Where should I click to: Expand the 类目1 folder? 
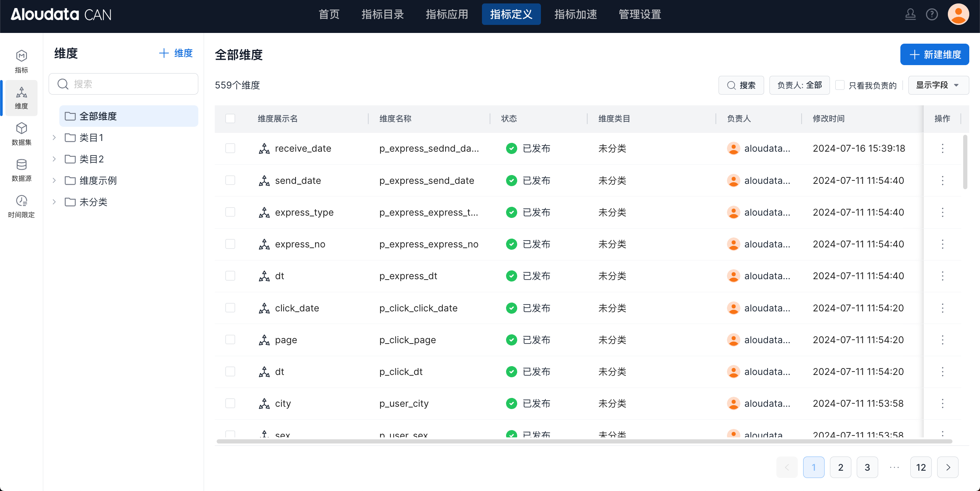coord(54,137)
